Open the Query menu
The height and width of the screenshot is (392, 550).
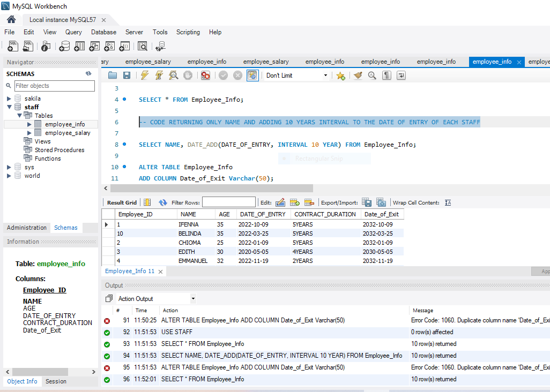pyautogui.click(x=73, y=32)
